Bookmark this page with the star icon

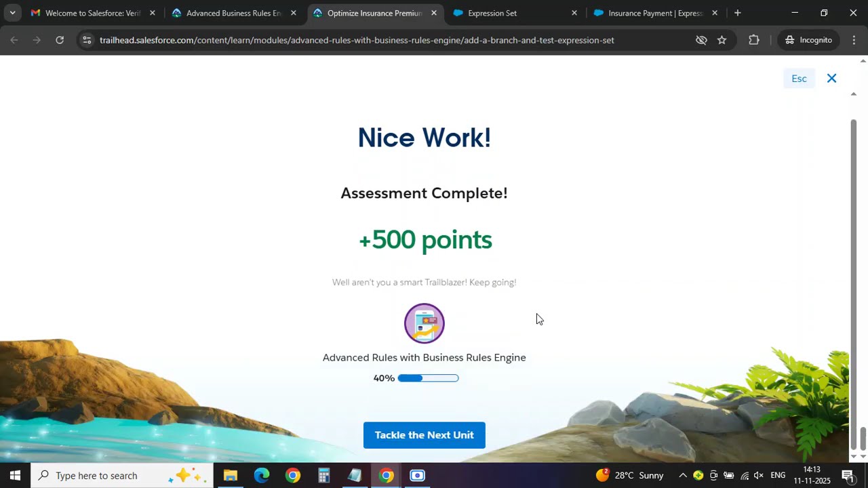[722, 40]
